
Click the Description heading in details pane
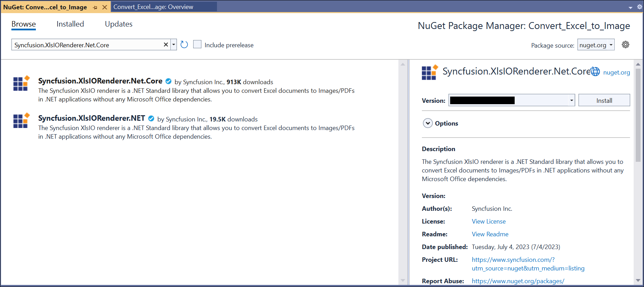(x=438, y=149)
